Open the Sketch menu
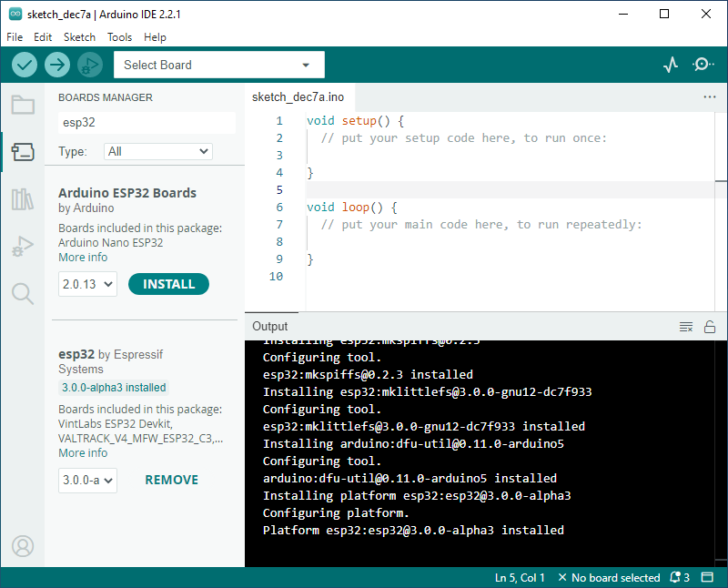The height and width of the screenshot is (588, 728). coord(79,37)
